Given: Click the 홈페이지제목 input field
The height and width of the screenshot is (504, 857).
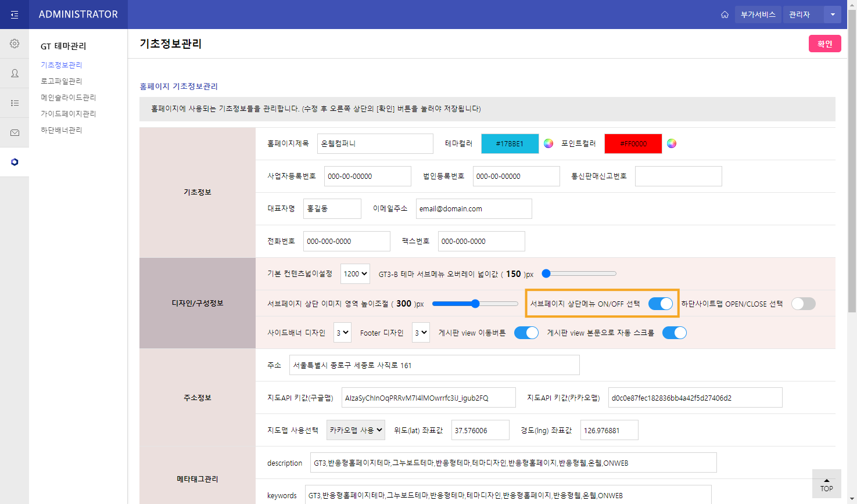Looking at the screenshot, I should coord(375,143).
